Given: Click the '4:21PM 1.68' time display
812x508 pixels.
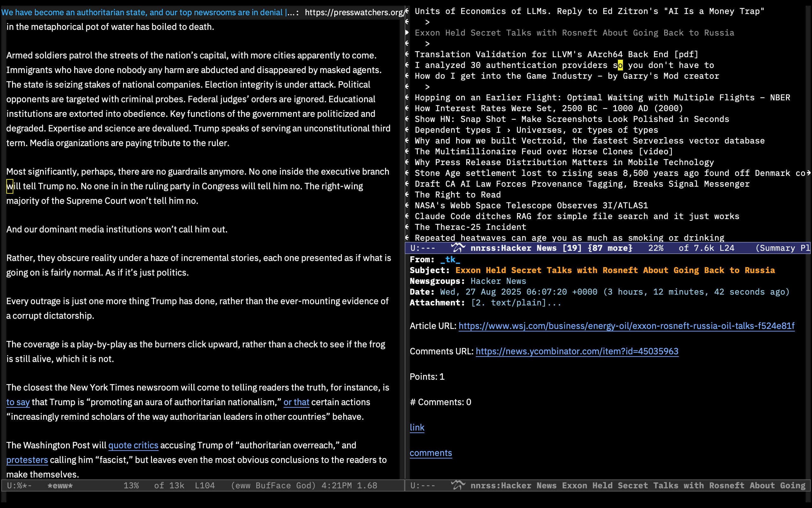Looking at the screenshot, I should [349, 485].
